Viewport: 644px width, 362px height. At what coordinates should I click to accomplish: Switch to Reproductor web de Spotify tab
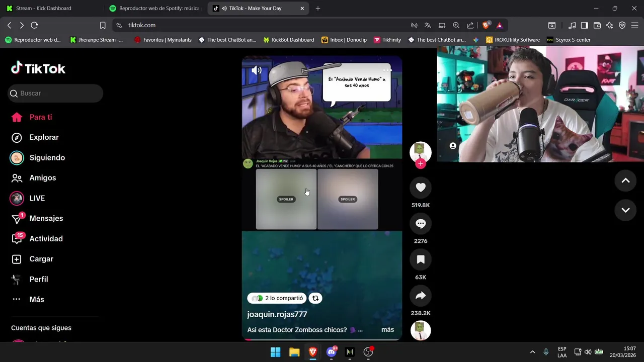coord(155,9)
